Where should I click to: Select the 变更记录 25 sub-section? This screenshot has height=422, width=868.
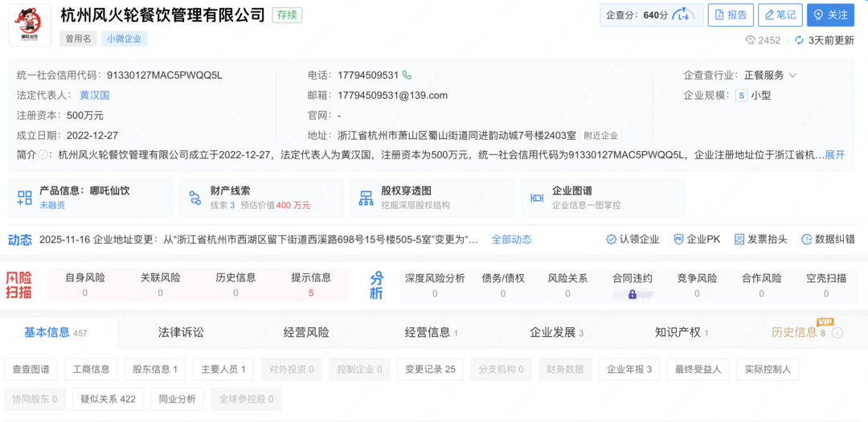tap(430, 370)
